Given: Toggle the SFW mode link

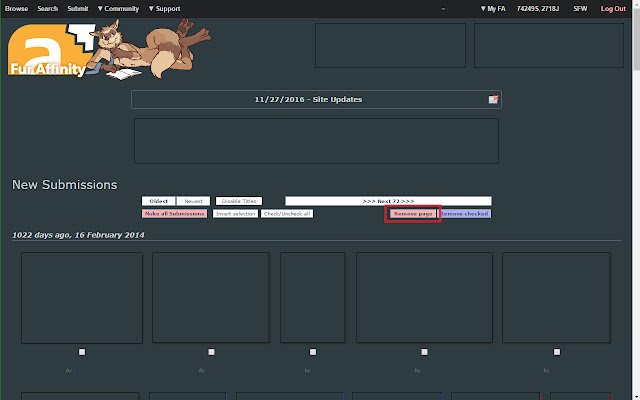Looking at the screenshot, I should [580, 9].
